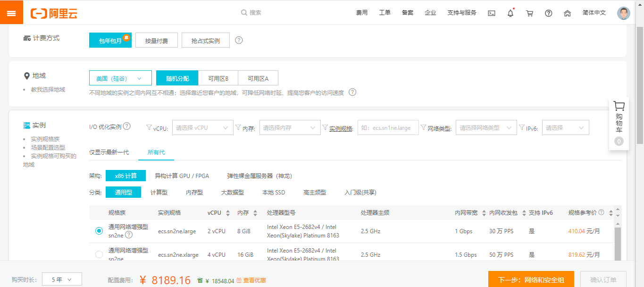Click help icon beside sn2ne family name
This screenshot has height=287, width=644.
[129, 235]
